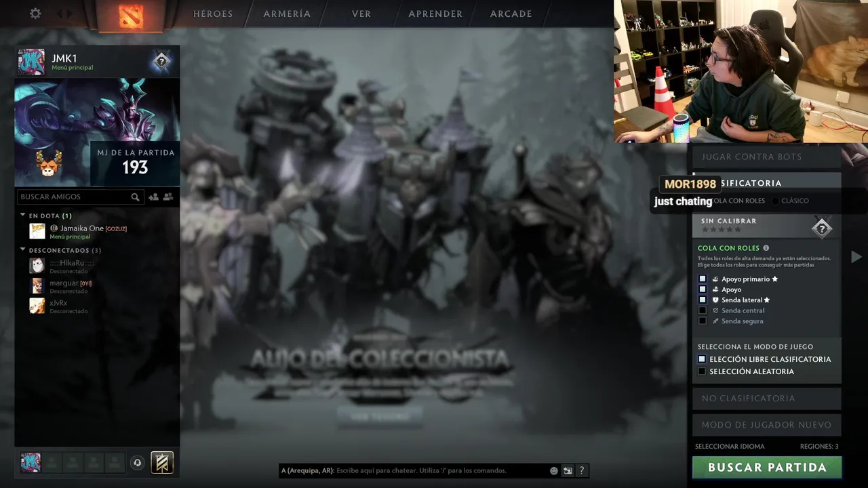868x488 pixels.
Task: Enable Selección aleatoria mode checkbox
Action: coord(702,371)
